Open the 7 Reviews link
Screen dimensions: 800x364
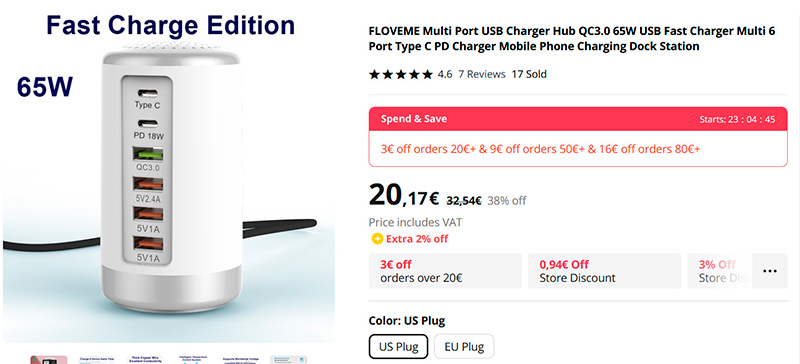pos(482,75)
